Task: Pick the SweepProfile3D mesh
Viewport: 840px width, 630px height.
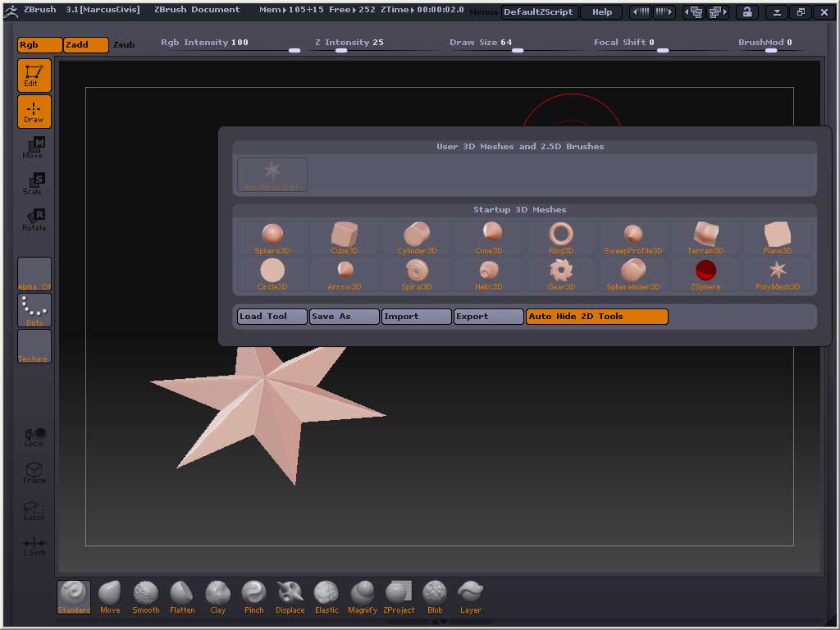Action: click(x=633, y=238)
